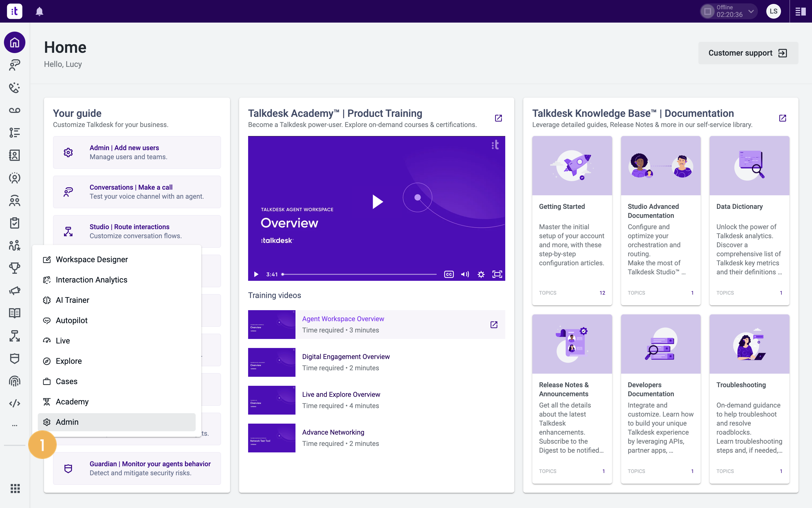The height and width of the screenshot is (508, 812).
Task: Open the contacts book icon in sidebar
Action: (14, 155)
